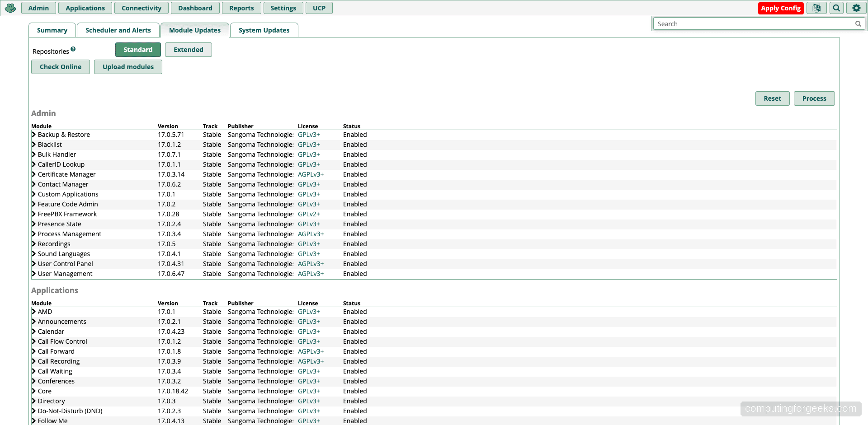Expand the Backup & Restore module row
Screen dimensions: 868x425
(34, 134)
